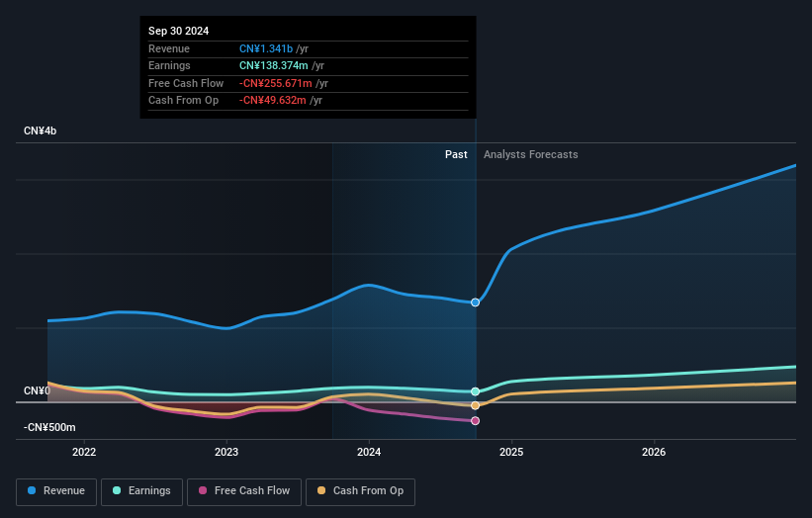Screen dimensions: 812x518
Task: Click the Revenue value CN¥1.341b in tooltip
Action: 266,48
